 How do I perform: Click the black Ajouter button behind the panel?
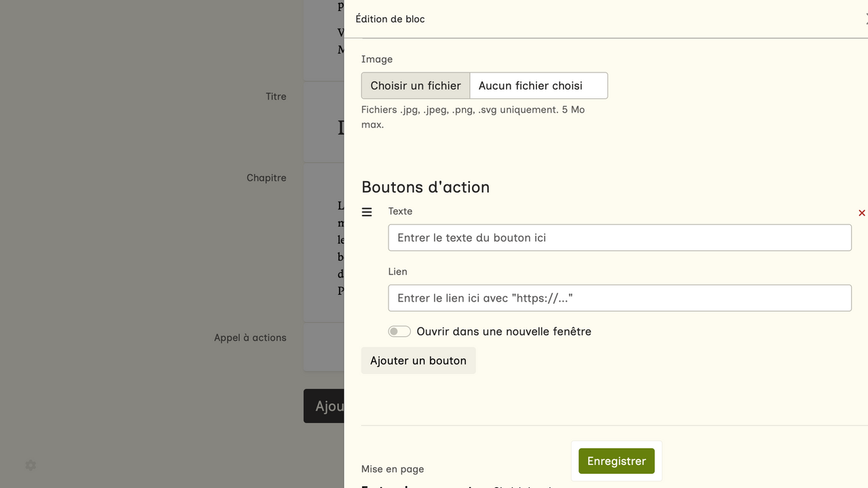(x=325, y=406)
